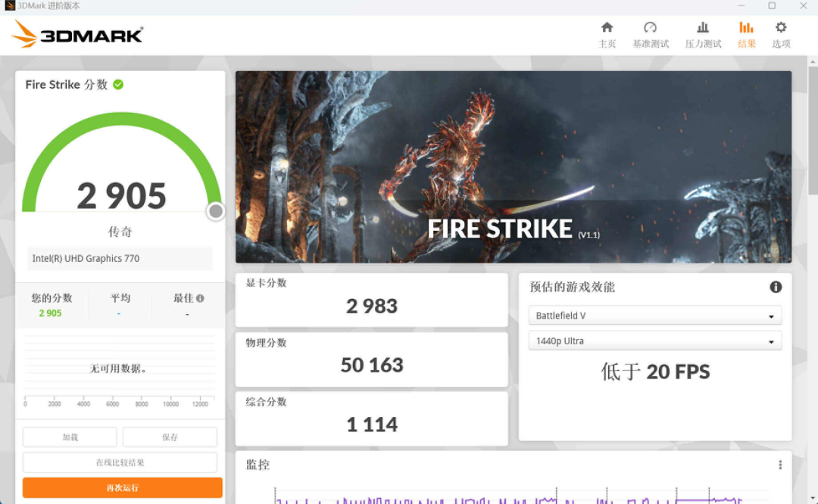
Task: Maximize the 3DMark window
Action: (x=772, y=6)
